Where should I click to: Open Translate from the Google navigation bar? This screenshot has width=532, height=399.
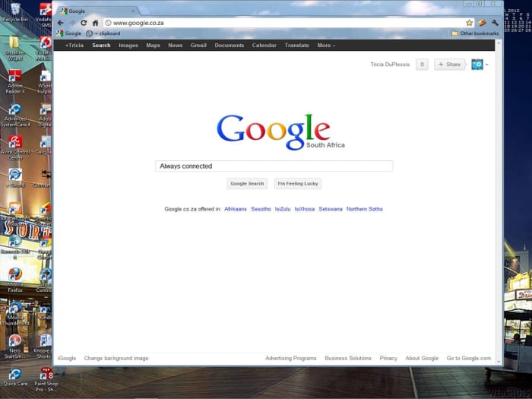(297, 45)
